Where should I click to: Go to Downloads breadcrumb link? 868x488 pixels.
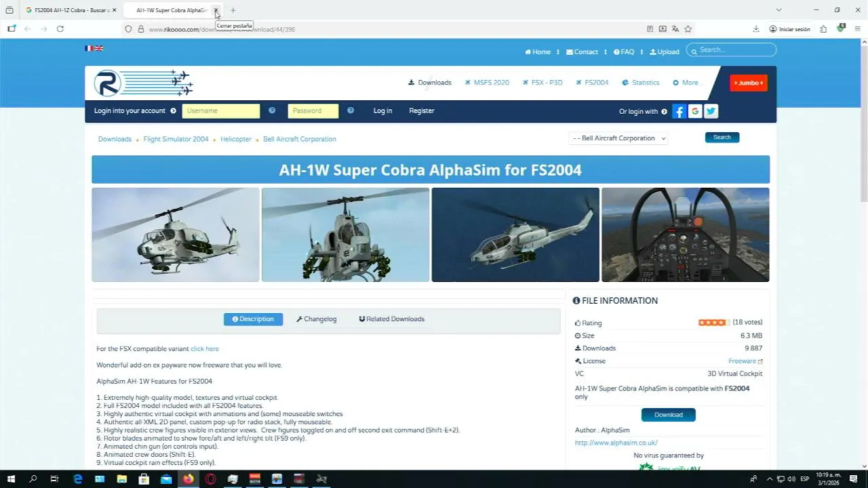tap(115, 139)
